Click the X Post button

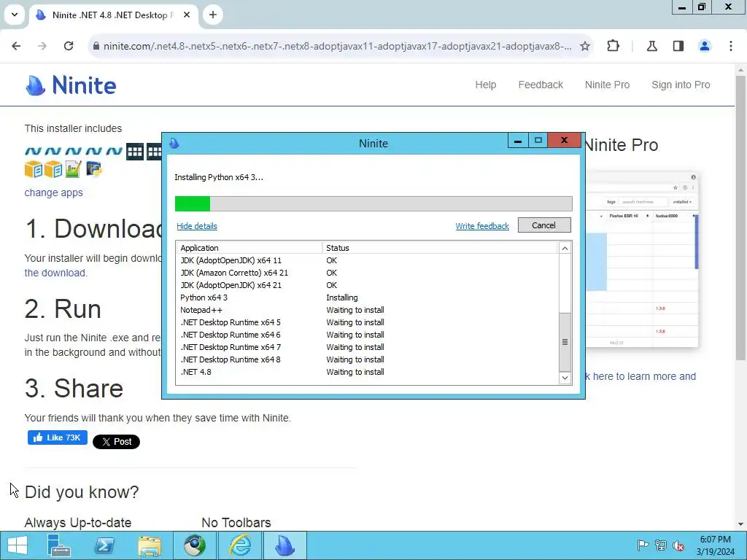116,442
